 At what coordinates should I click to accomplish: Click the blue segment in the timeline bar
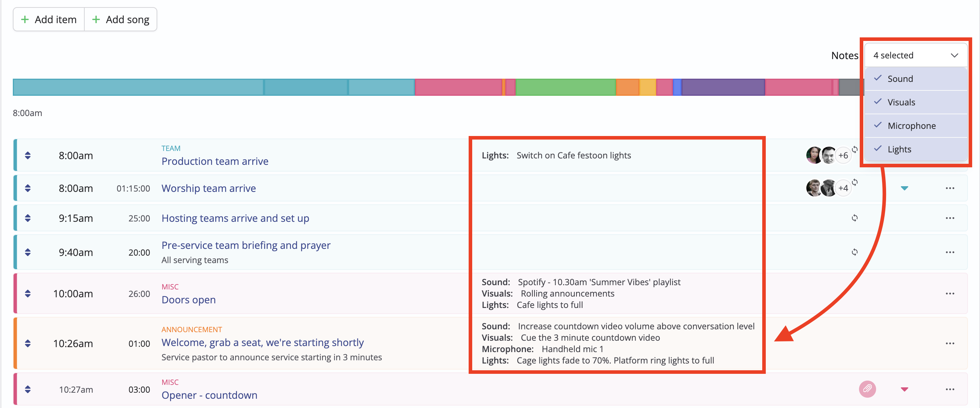tap(677, 87)
